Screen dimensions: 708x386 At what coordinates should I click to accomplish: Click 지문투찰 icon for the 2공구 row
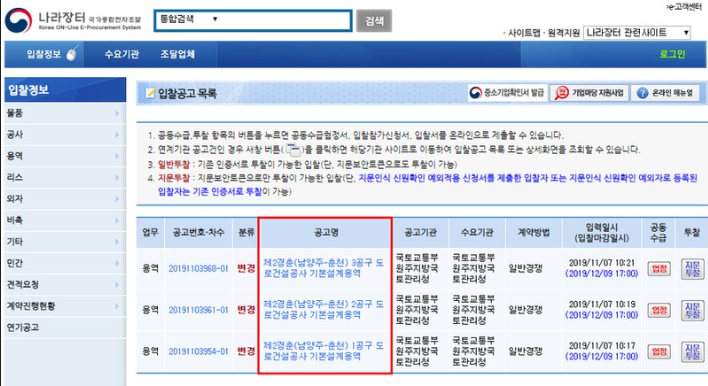pos(692,310)
